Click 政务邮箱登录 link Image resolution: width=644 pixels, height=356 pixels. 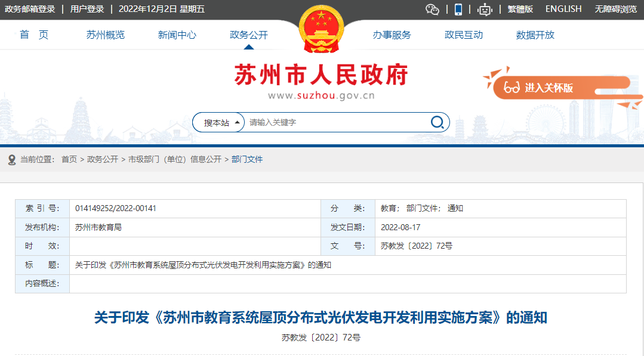point(30,9)
